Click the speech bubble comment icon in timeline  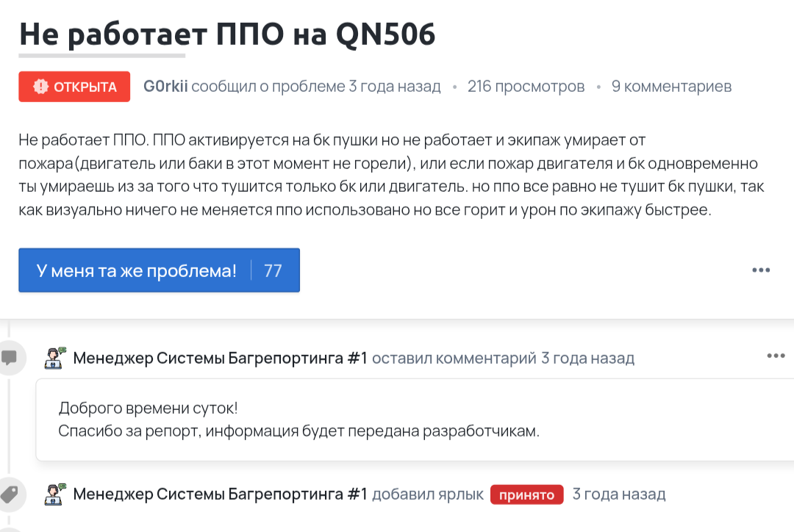tap(10, 358)
